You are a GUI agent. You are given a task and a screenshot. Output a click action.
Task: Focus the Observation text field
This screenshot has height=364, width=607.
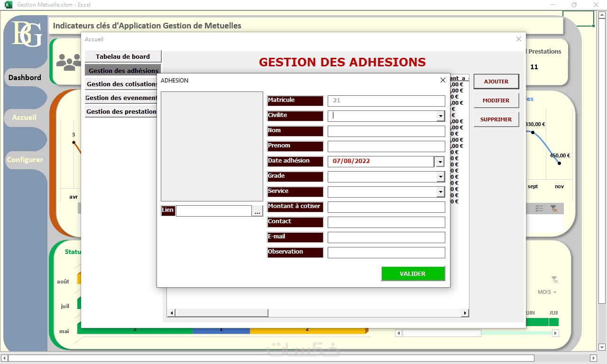(x=386, y=253)
